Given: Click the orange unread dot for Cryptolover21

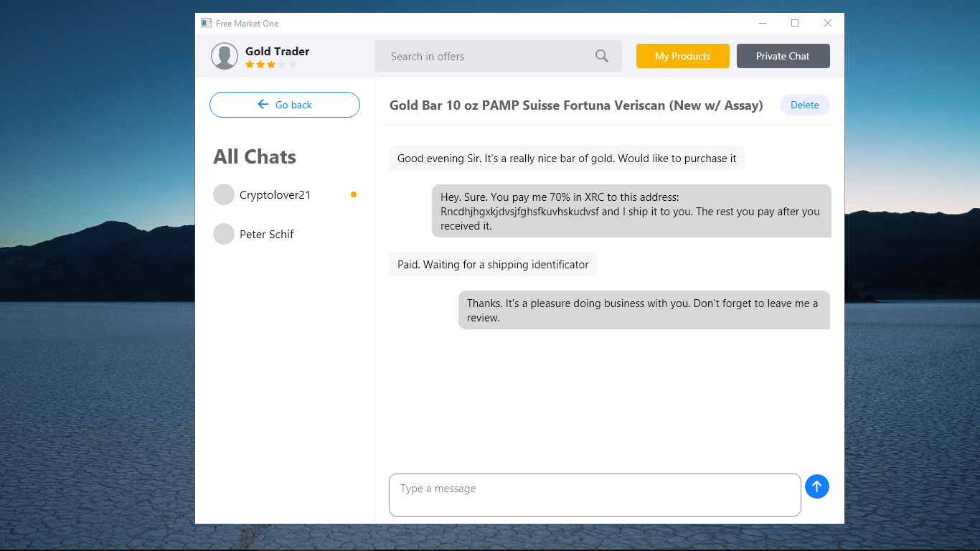Looking at the screenshot, I should point(354,194).
